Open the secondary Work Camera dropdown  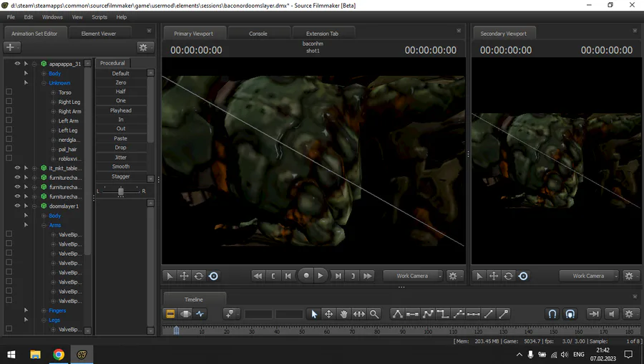pyautogui.click(x=589, y=276)
